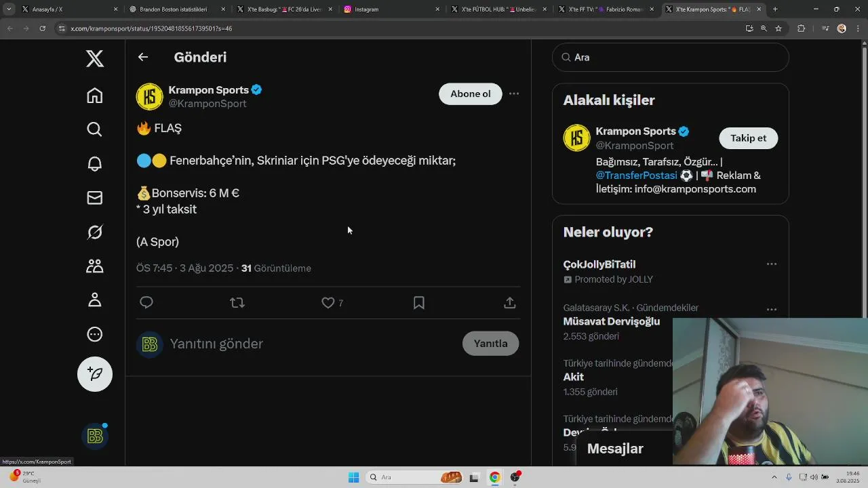Close the Instagram tab
Viewport: 868px width, 488px height.
[x=437, y=9]
